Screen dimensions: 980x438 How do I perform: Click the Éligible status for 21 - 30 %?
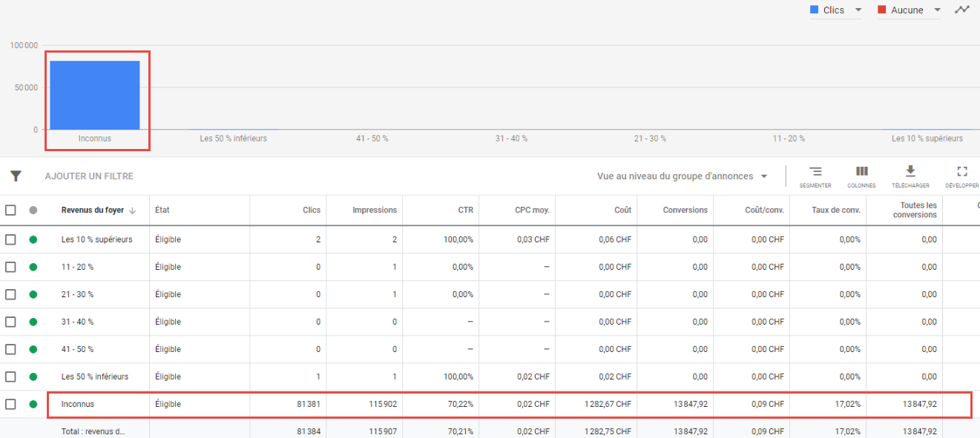168,294
